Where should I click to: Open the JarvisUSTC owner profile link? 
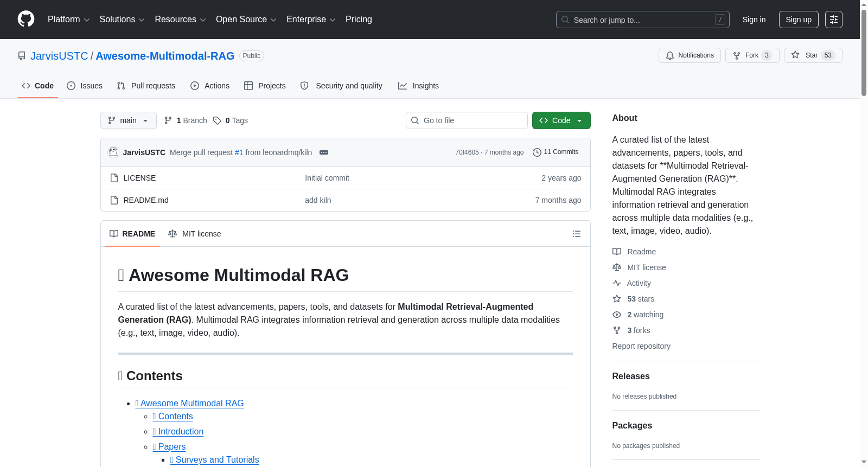(x=59, y=56)
